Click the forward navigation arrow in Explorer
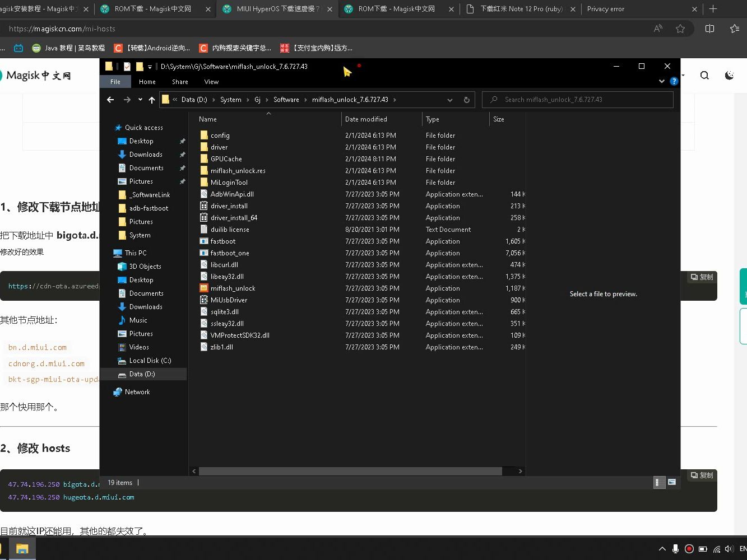Screen dimensions: 747x560 [x=127, y=100]
